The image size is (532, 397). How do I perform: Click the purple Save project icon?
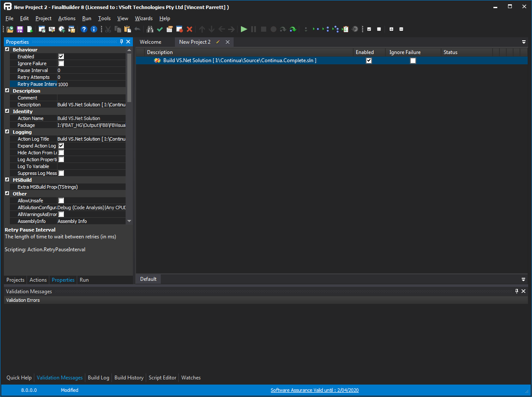(x=20, y=29)
